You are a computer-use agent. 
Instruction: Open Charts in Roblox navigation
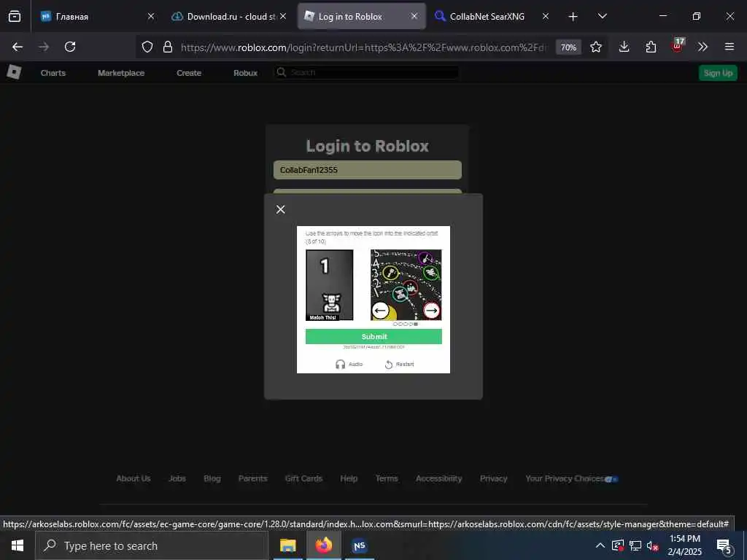tap(53, 73)
